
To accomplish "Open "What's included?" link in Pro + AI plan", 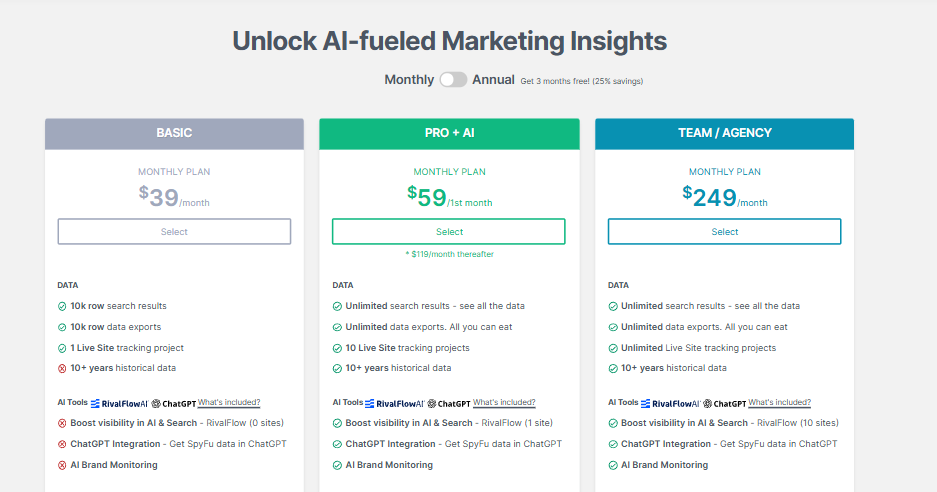I will click(x=504, y=403).
